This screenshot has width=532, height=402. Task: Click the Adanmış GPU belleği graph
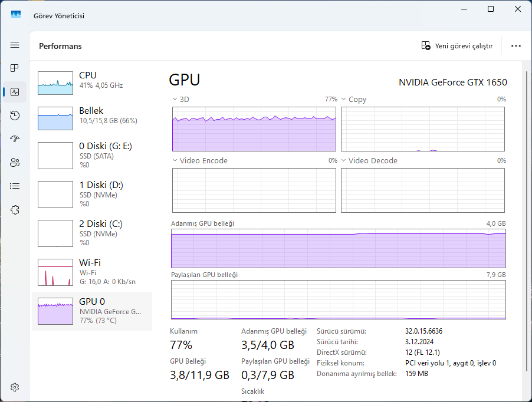point(338,248)
